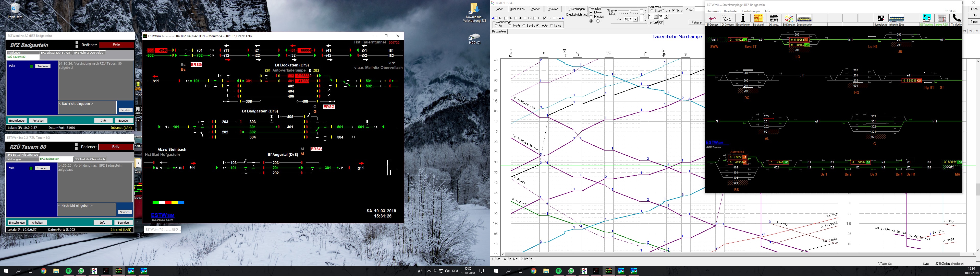Uncheck the Gleise display checkbox

coord(591,13)
